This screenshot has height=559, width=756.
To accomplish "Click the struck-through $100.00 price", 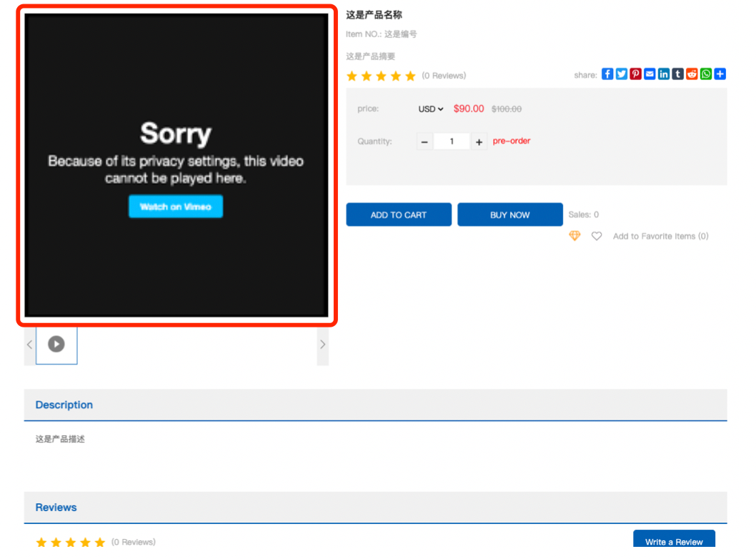I will pyautogui.click(x=506, y=109).
